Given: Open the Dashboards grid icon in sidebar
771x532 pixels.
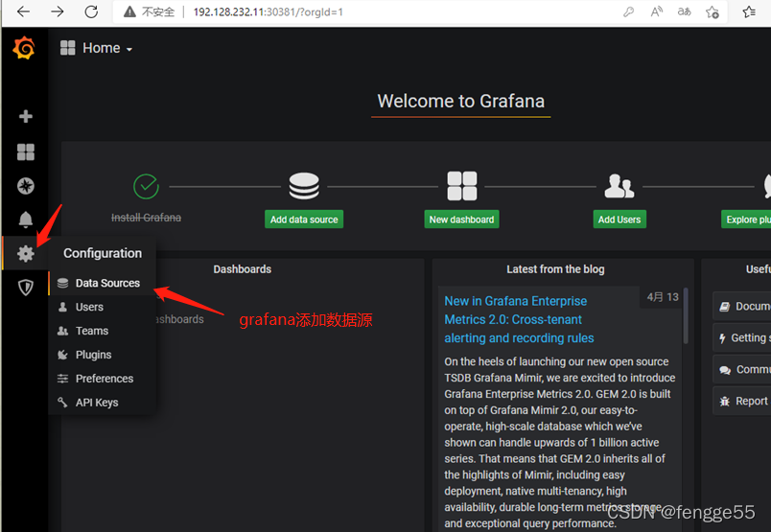Looking at the screenshot, I should coord(26,151).
